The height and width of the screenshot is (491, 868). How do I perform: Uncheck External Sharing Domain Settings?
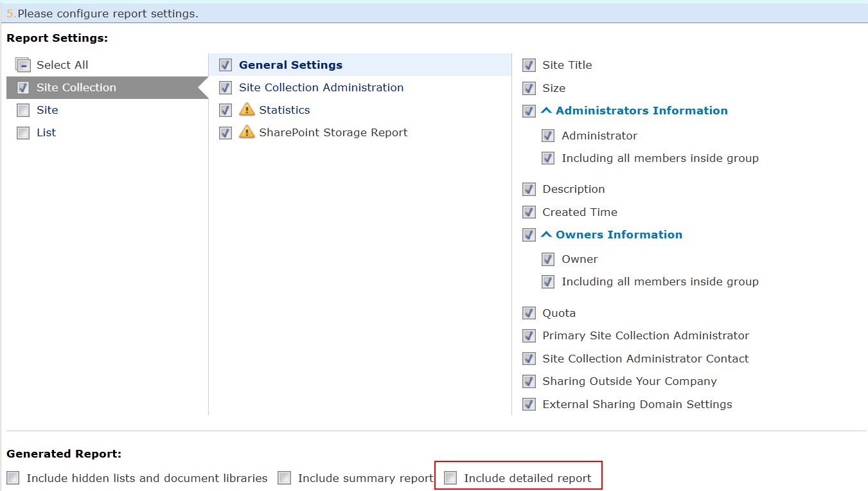click(x=528, y=404)
